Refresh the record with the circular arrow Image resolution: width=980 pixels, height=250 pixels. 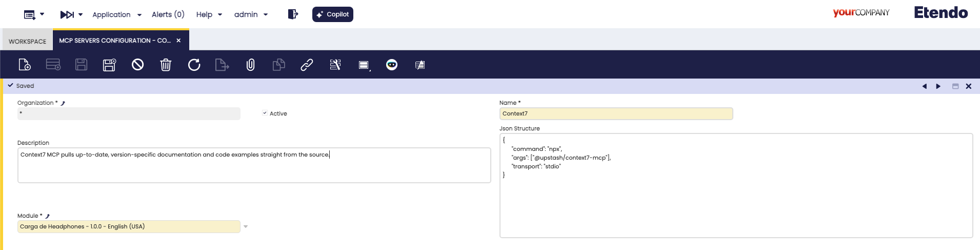coord(194,65)
